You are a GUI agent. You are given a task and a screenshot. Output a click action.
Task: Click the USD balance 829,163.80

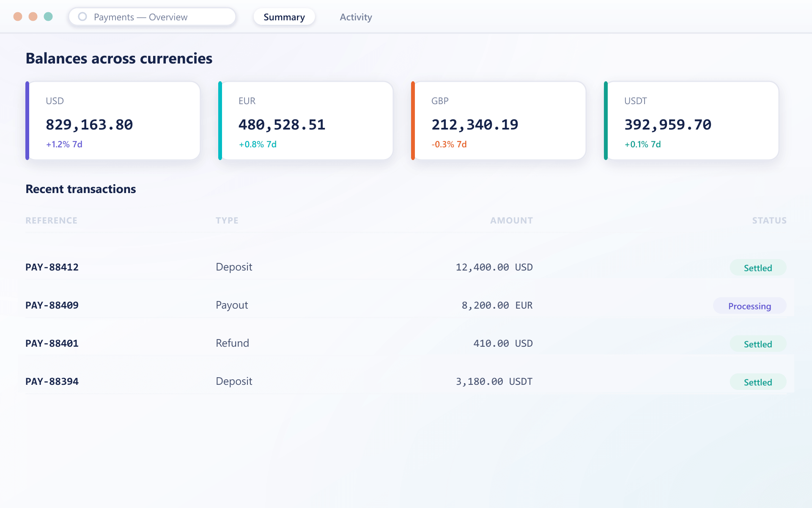pyautogui.click(x=89, y=125)
